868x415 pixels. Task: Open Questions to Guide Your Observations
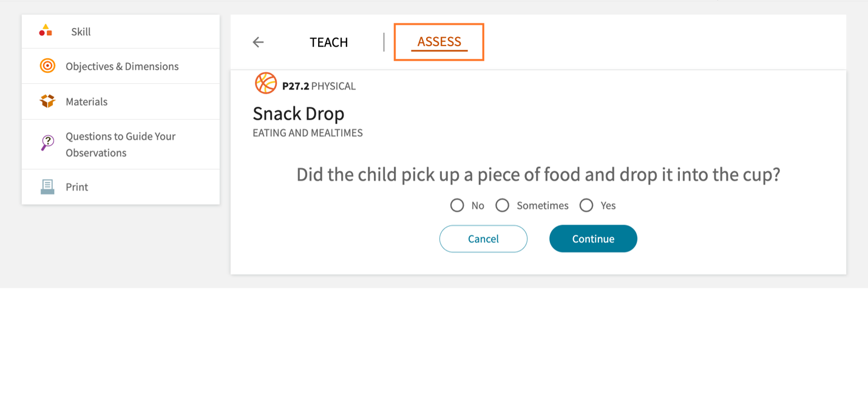(120, 144)
